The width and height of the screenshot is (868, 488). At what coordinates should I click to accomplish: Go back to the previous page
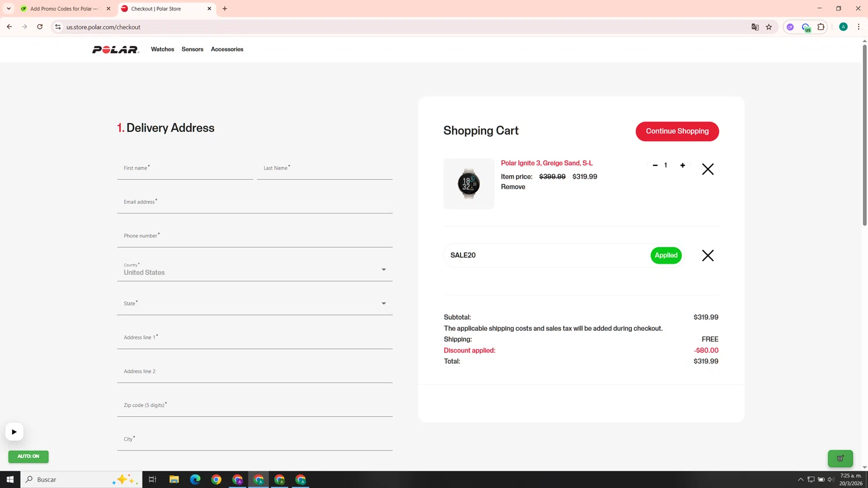click(9, 27)
